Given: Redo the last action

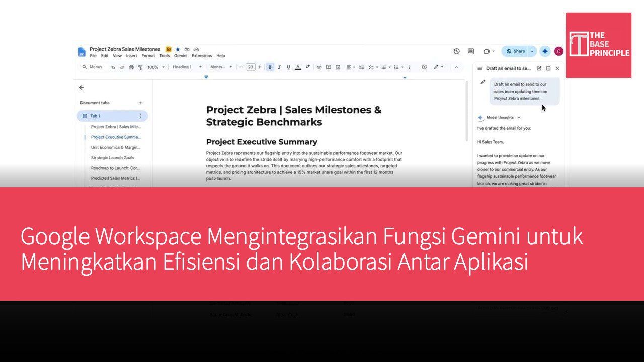Looking at the screenshot, I should (x=122, y=67).
